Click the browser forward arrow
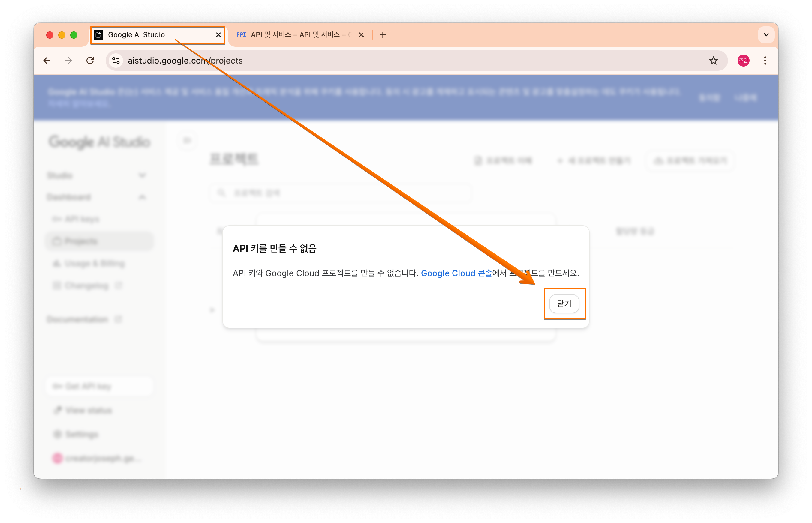Screen dimensions: 812x523 (x=68, y=61)
